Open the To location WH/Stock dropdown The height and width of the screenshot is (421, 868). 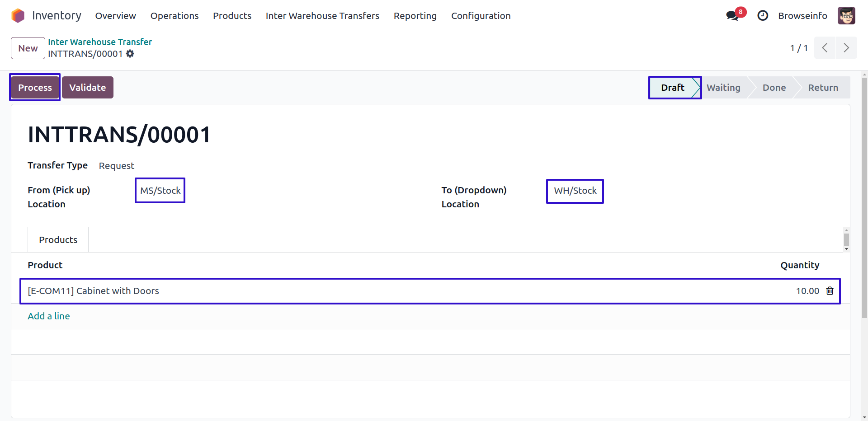pyautogui.click(x=575, y=191)
